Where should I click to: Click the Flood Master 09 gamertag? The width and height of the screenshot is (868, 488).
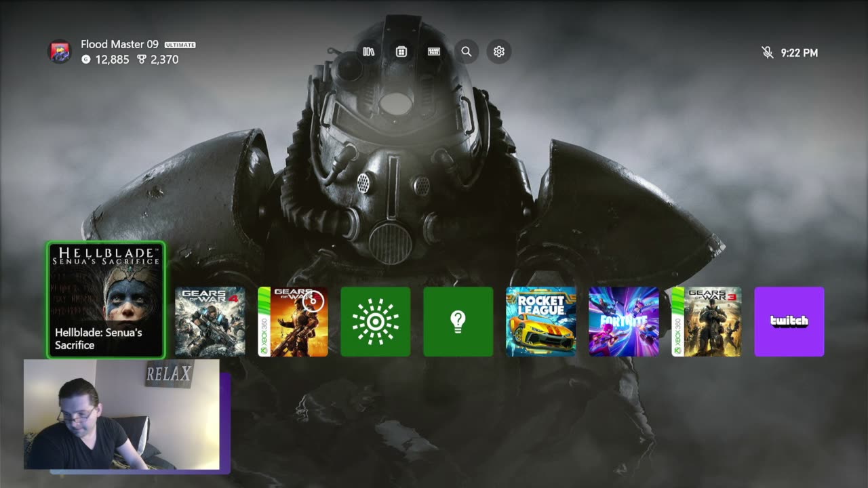coord(119,44)
